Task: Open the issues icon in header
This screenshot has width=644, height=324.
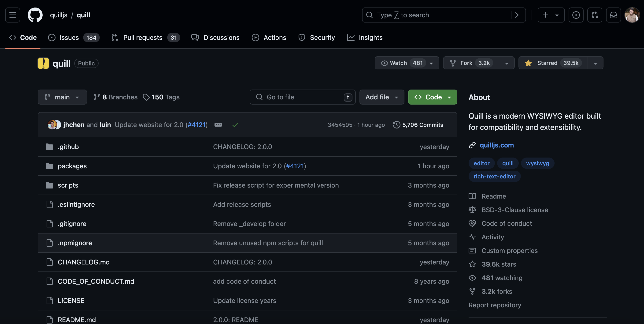Action: [576, 15]
